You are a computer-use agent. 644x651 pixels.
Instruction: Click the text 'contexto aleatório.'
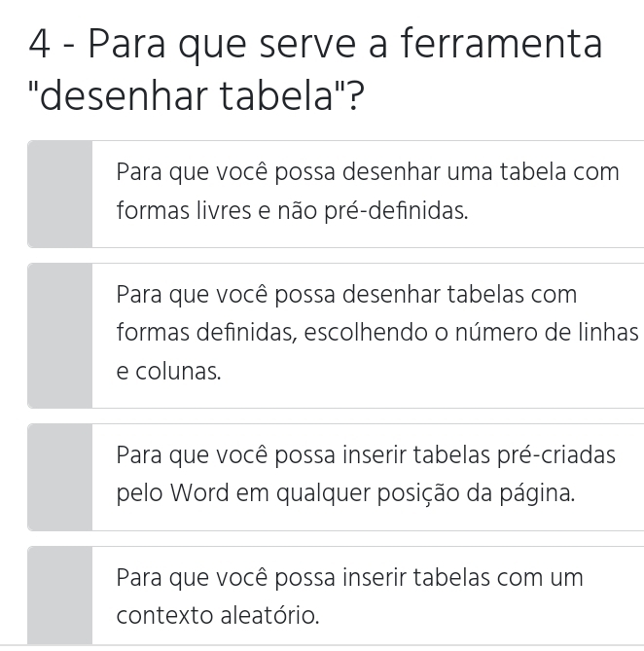[217, 616]
